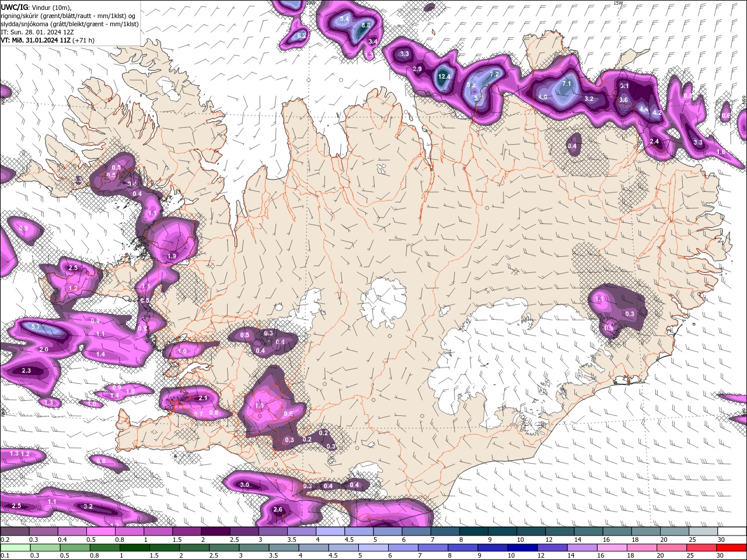Select lower legend swatch between 1 and 1.5
747x560 pixels.
pos(135,547)
